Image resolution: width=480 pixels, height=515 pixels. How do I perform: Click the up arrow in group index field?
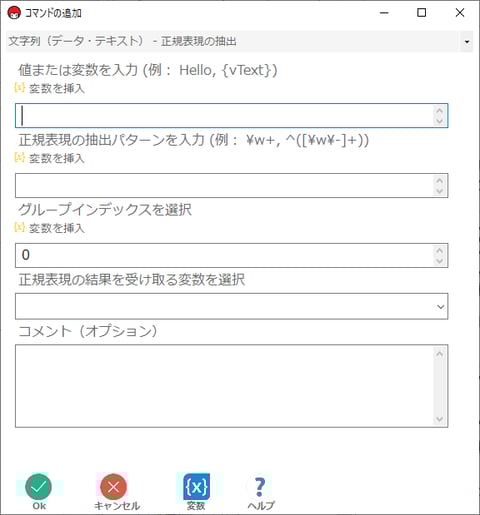(439, 250)
